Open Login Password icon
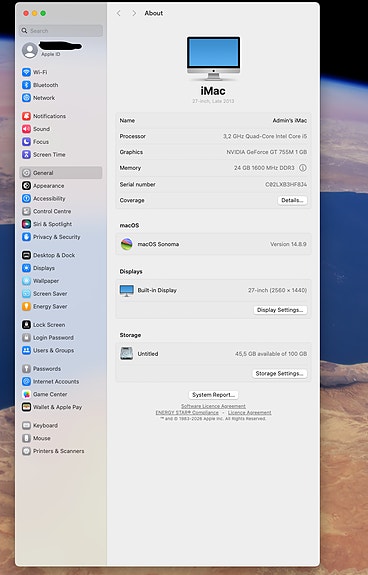 point(26,338)
